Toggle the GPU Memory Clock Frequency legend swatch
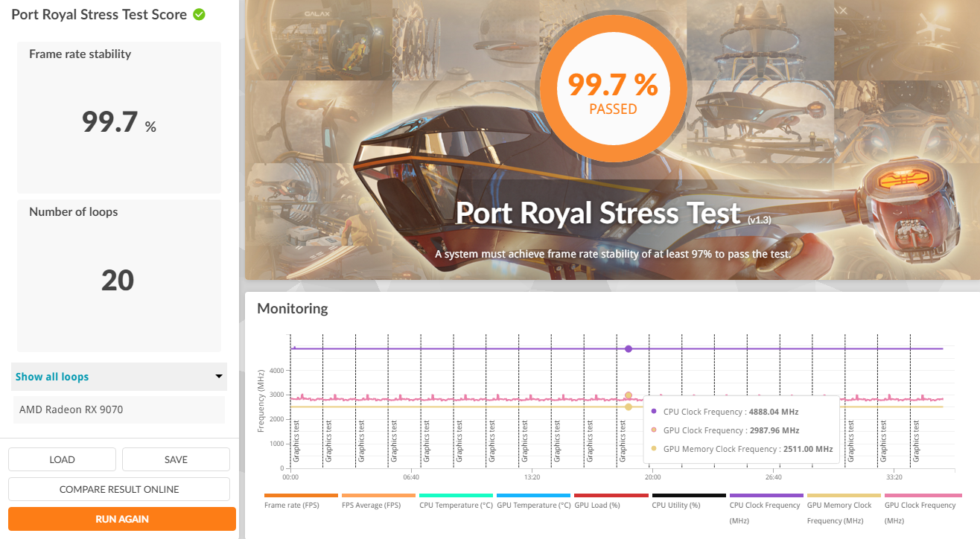 (844, 495)
